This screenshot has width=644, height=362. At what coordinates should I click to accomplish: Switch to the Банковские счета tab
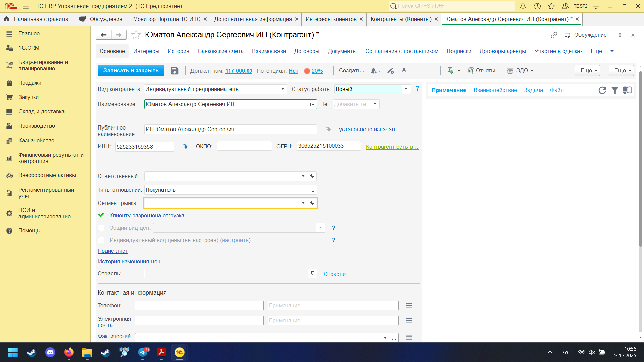(x=221, y=51)
